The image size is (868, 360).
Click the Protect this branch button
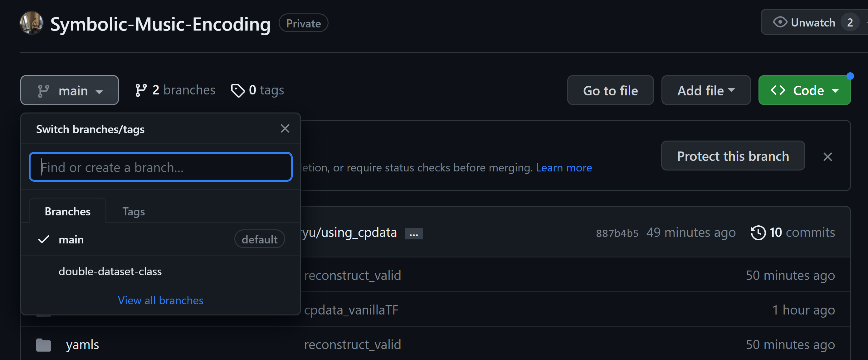[733, 156]
